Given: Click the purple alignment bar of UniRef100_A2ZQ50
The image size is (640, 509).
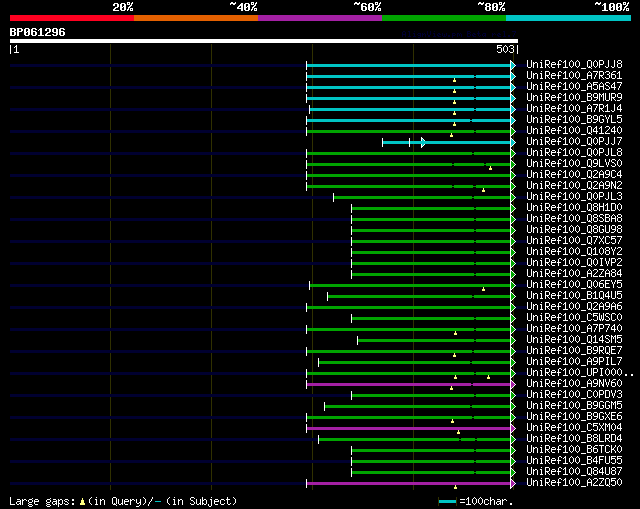Looking at the screenshot, I should 409,484.
